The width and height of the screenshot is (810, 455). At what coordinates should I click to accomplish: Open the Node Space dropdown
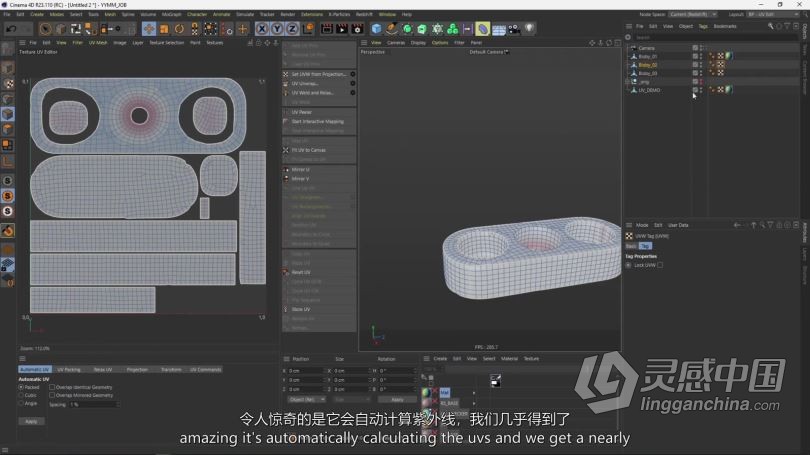coord(692,14)
